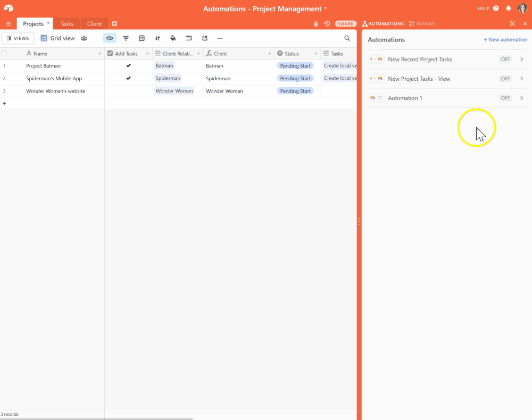The width and height of the screenshot is (532, 420).
Task: Open the filter options
Action: (x=126, y=38)
